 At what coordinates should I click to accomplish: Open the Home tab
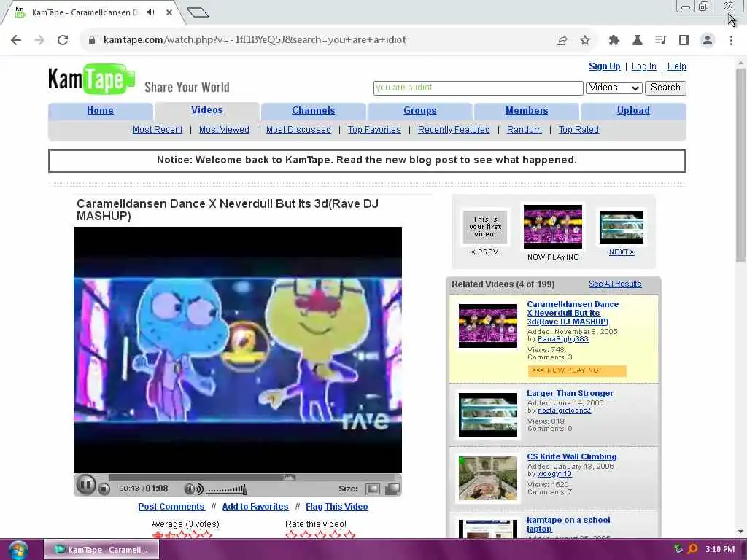(100, 111)
